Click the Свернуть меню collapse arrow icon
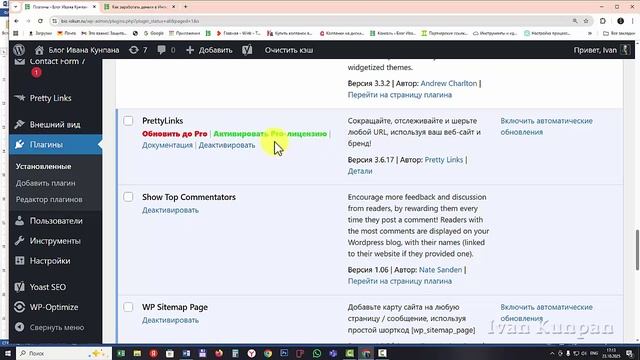The height and width of the screenshot is (360, 640). (x=19, y=327)
